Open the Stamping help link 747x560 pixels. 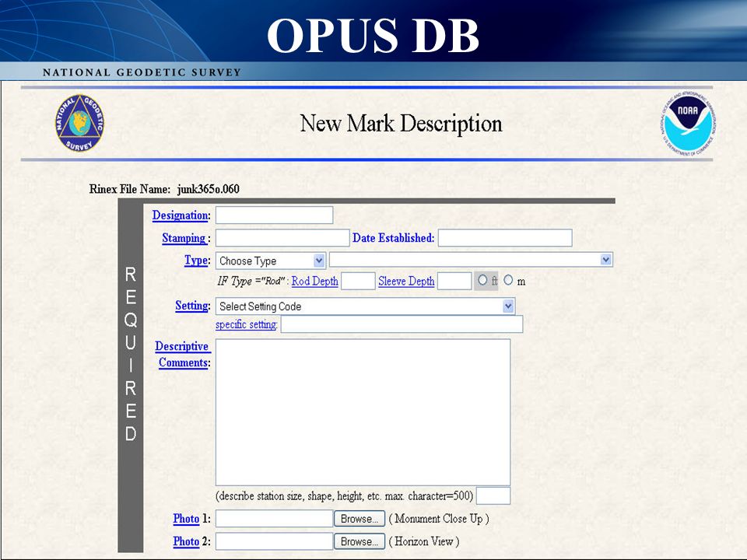(184, 238)
